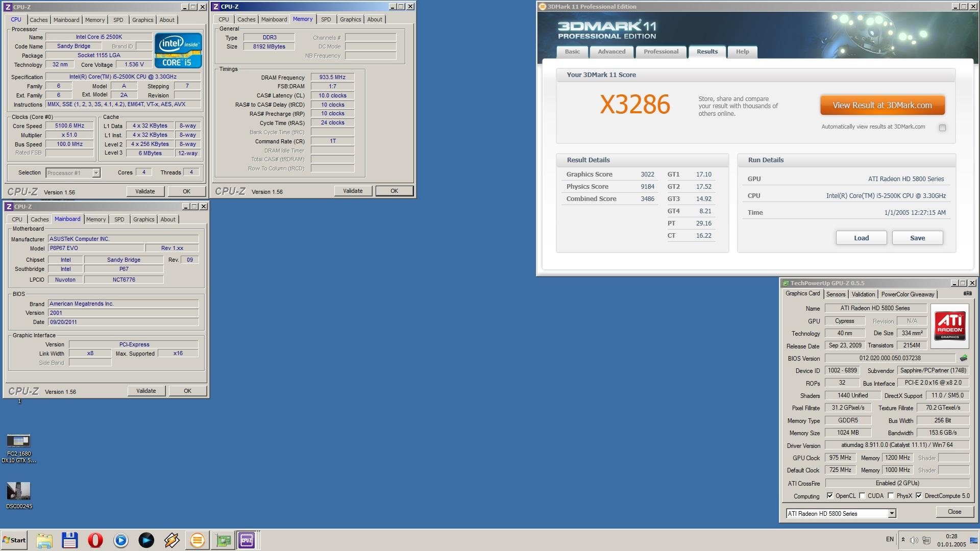Launch Opera browser from the taskbar
The height and width of the screenshot is (551, 980).
(x=95, y=540)
